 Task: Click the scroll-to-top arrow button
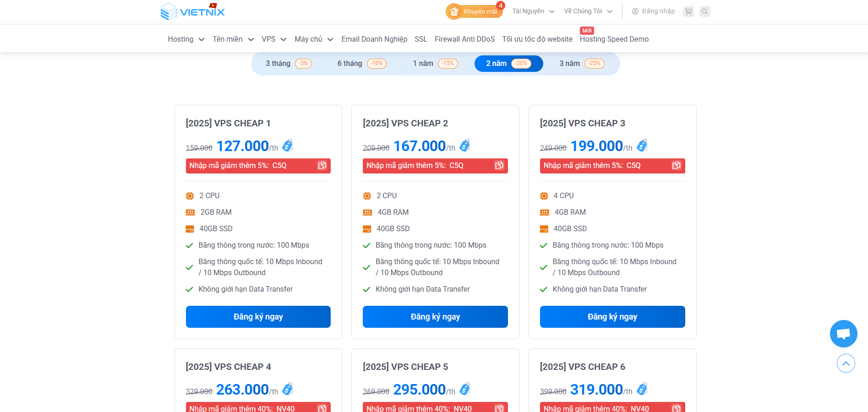(846, 363)
